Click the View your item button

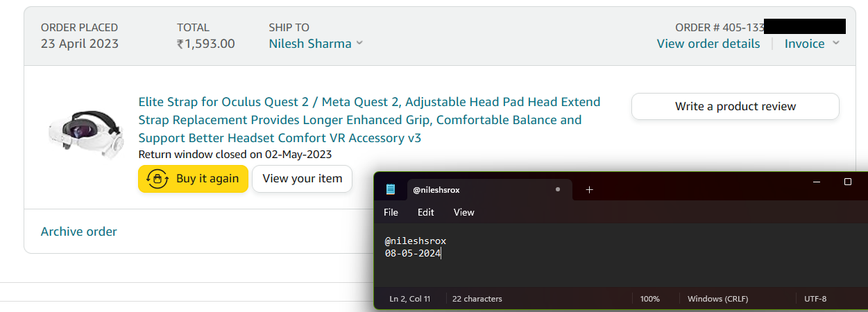[x=302, y=178]
